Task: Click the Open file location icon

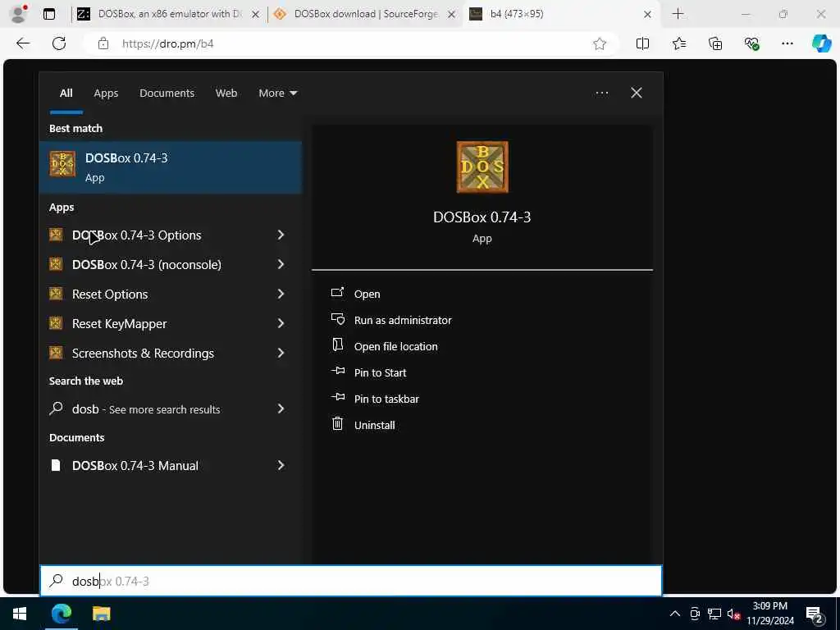Action: point(337,345)
